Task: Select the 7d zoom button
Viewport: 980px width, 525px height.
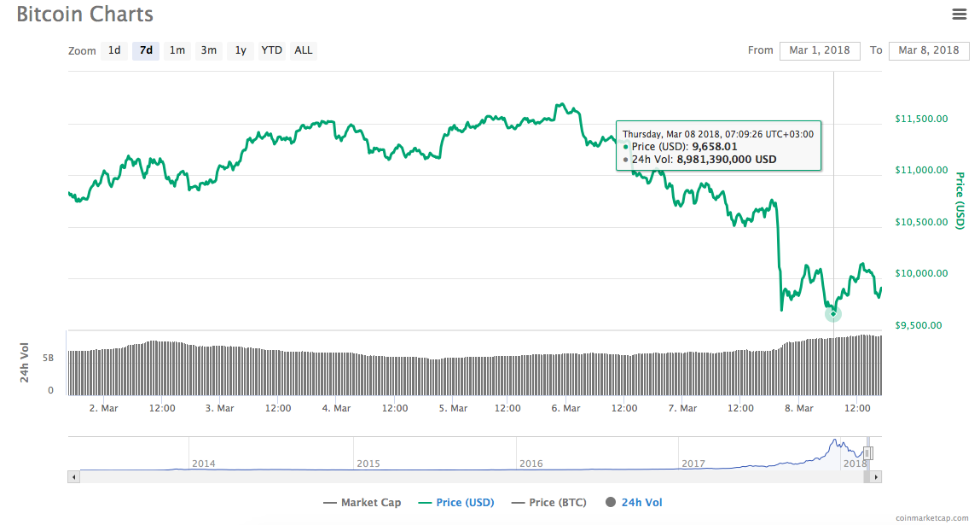Action: pos(146,50)
